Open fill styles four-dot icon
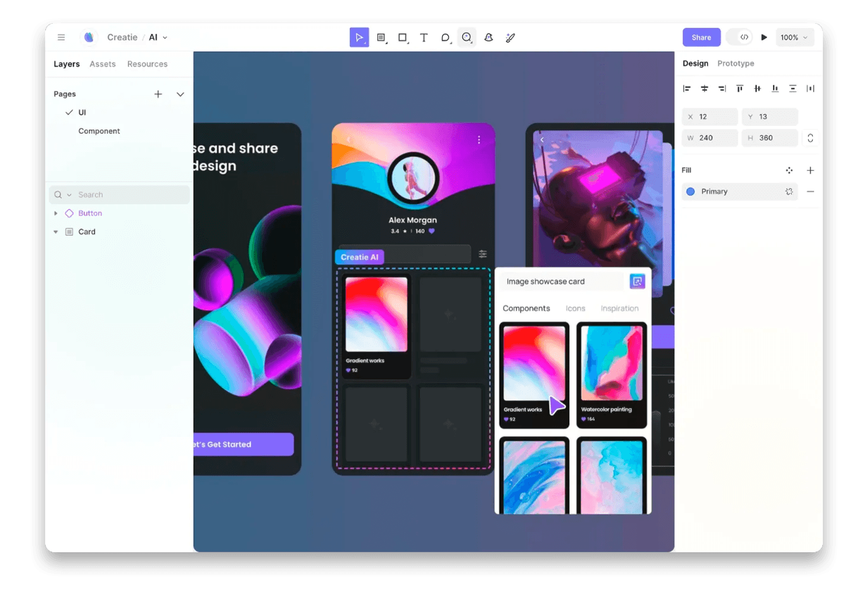 789,170
